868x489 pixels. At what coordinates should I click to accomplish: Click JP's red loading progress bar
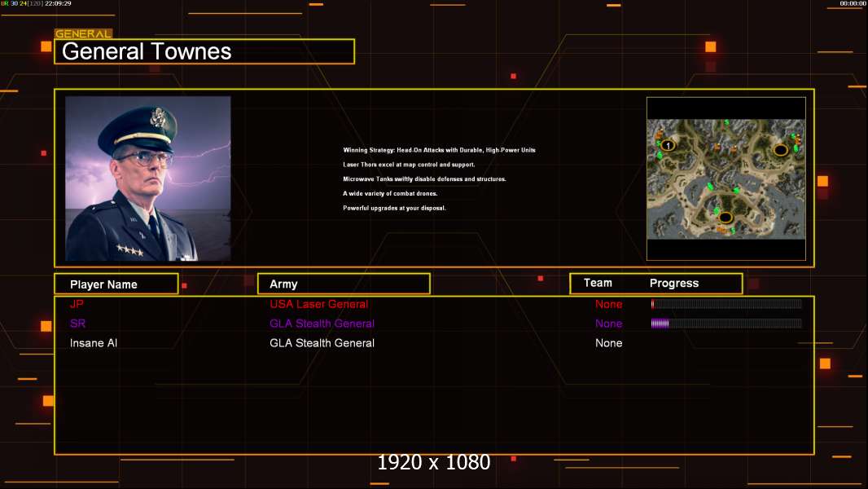point(726,303)
